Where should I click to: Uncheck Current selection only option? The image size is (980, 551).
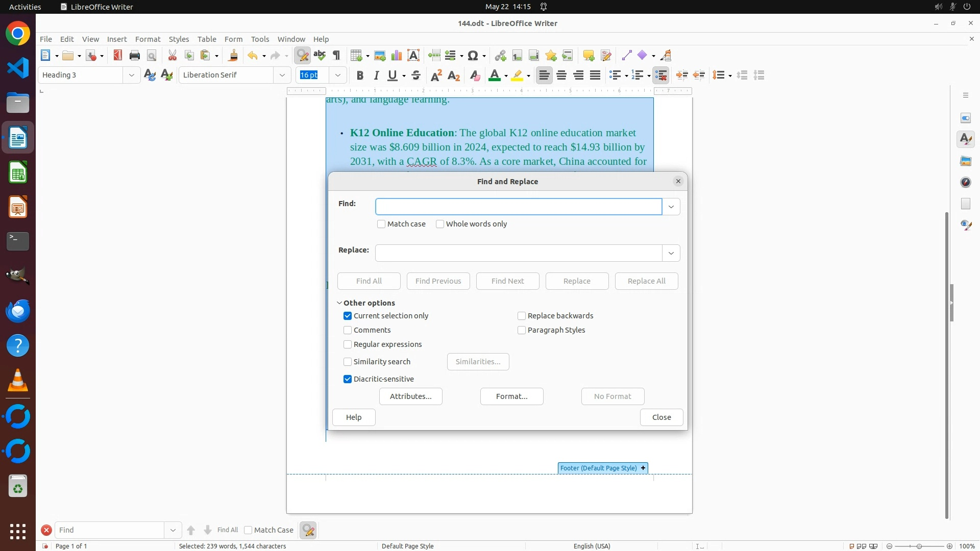click(348, 316)
